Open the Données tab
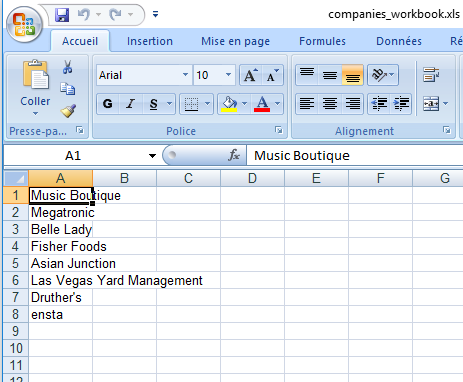 pyautogui.click(x=399, y=41)
